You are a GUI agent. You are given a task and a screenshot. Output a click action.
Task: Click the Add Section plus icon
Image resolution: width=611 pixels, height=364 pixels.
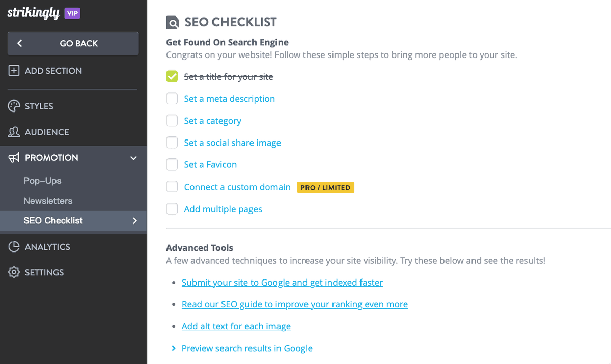click(x=14, y=70)
